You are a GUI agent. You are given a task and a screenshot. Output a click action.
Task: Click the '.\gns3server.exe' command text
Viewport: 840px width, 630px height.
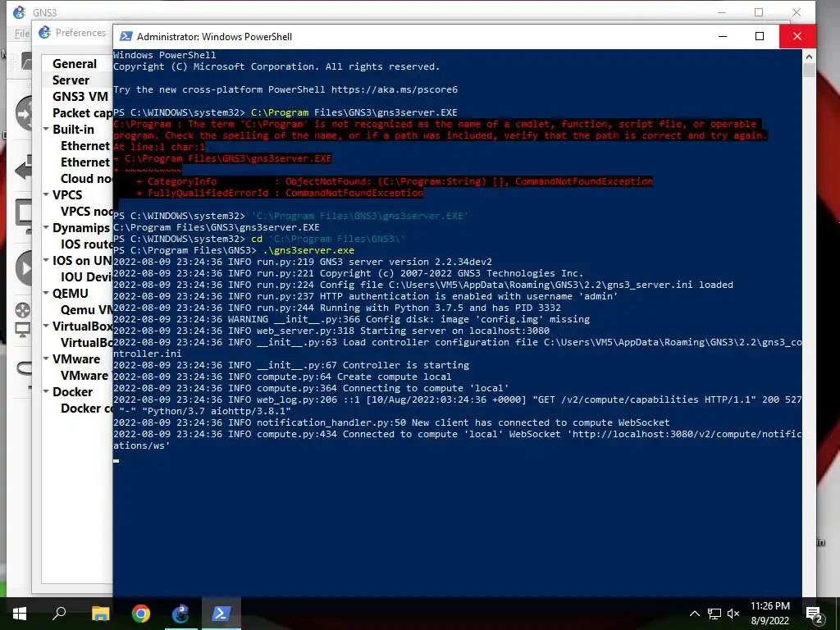(x=308, y=250)
